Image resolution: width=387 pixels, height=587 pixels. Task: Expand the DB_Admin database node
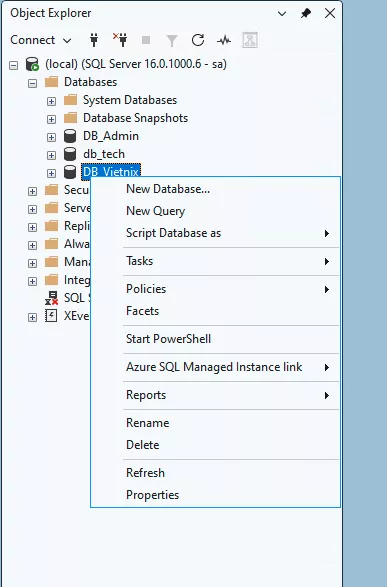pos(51,137)
